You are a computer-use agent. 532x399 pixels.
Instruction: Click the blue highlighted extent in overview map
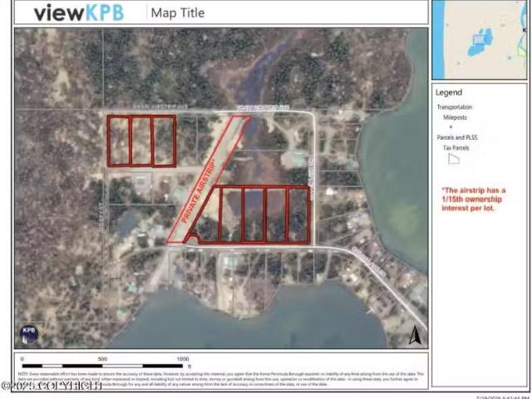[480, 37]
